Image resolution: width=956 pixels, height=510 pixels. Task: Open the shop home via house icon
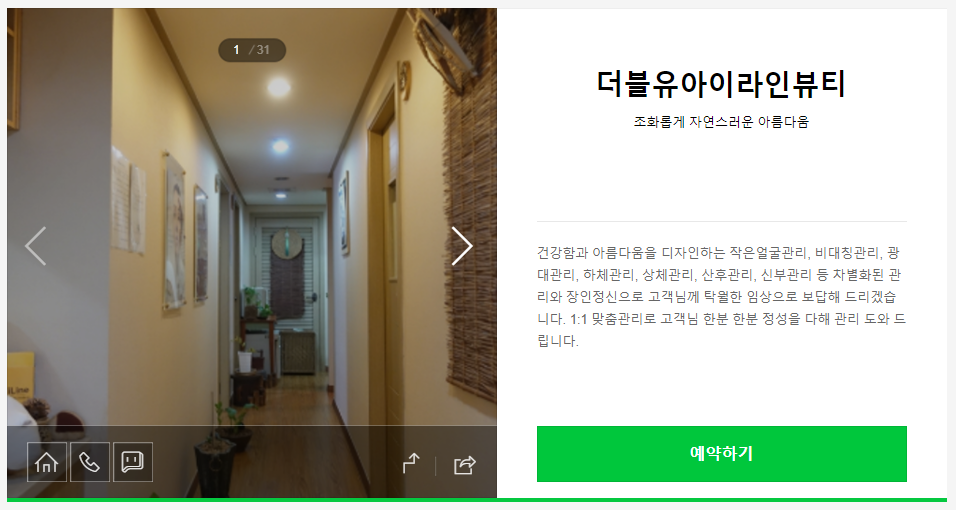47,462
